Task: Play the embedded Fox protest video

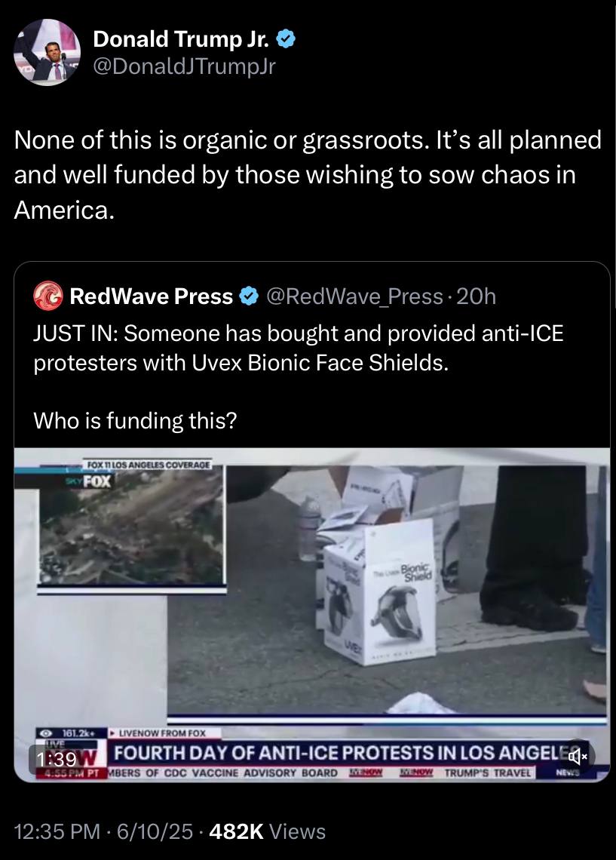Action: coord(312,616)
